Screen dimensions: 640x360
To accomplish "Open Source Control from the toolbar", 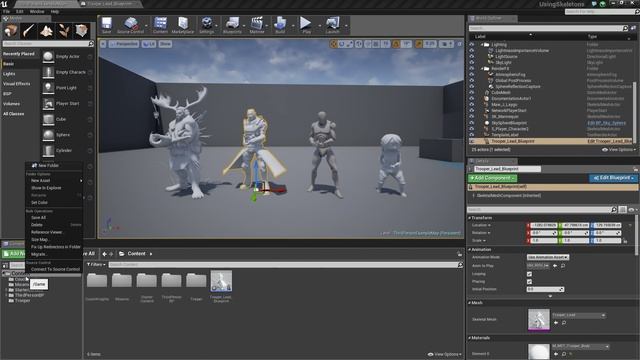I will point(131,25).
